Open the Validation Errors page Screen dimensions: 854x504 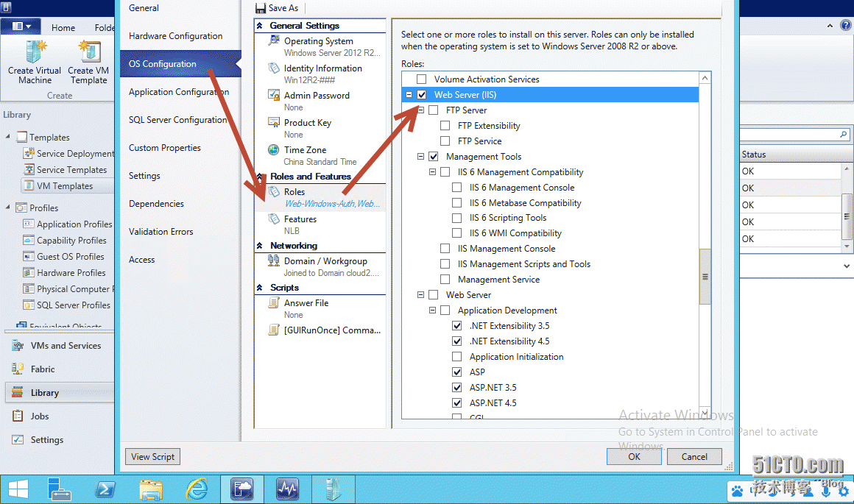(161, 232)
